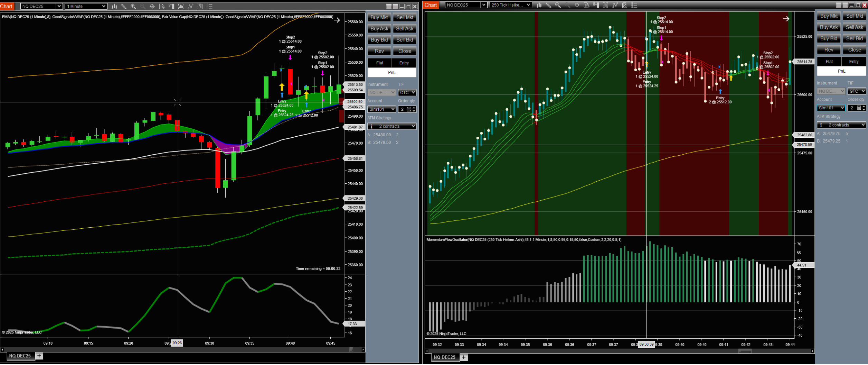The height and width of the screenshot is (365, 868).
Task: Show the Data Box in right chart toolbar
Action: 586,5
